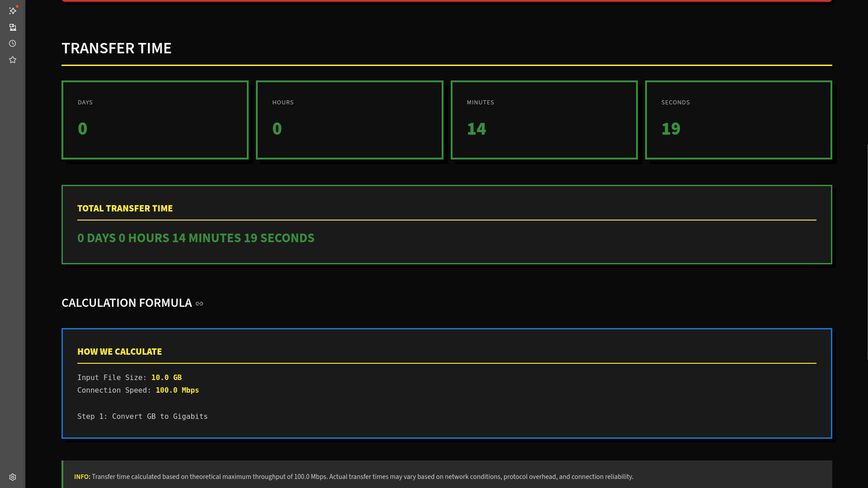Image resolution: width=868 pixels, height=488 pixels.
Task: Click the INFO banner at the bottom
Action: (447, 476)
